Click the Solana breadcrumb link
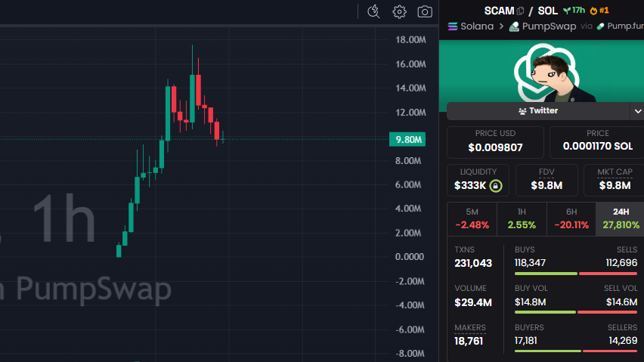644x362 pixels. coord(477,26)
